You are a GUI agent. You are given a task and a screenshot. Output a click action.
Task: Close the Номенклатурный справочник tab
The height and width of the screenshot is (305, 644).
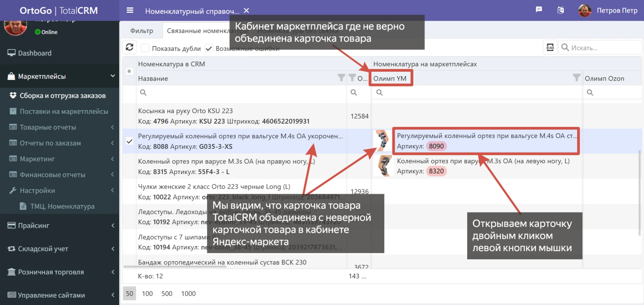[246, 11]
